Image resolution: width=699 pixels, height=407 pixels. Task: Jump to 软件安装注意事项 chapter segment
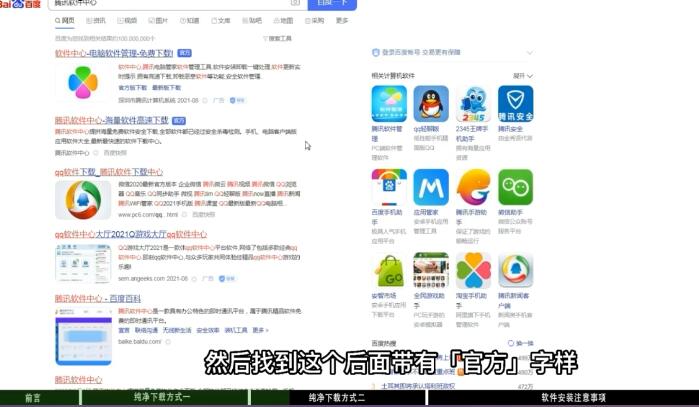coord(563,398)
